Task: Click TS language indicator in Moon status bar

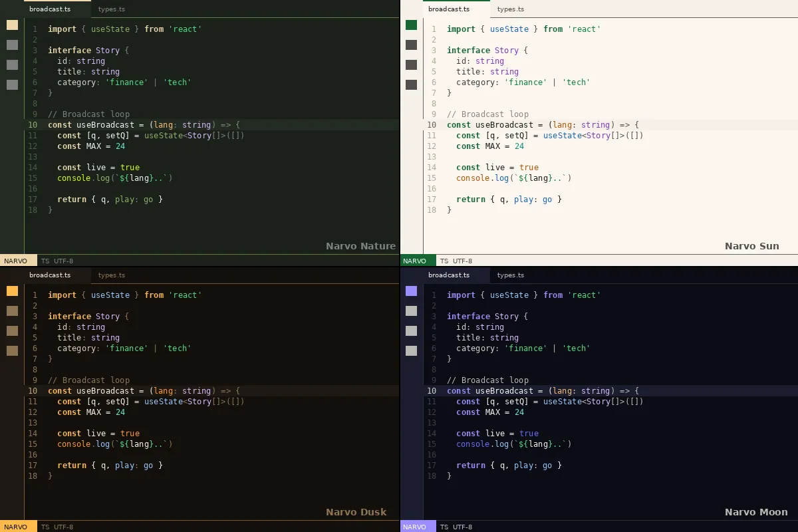Action: (444, 527)
